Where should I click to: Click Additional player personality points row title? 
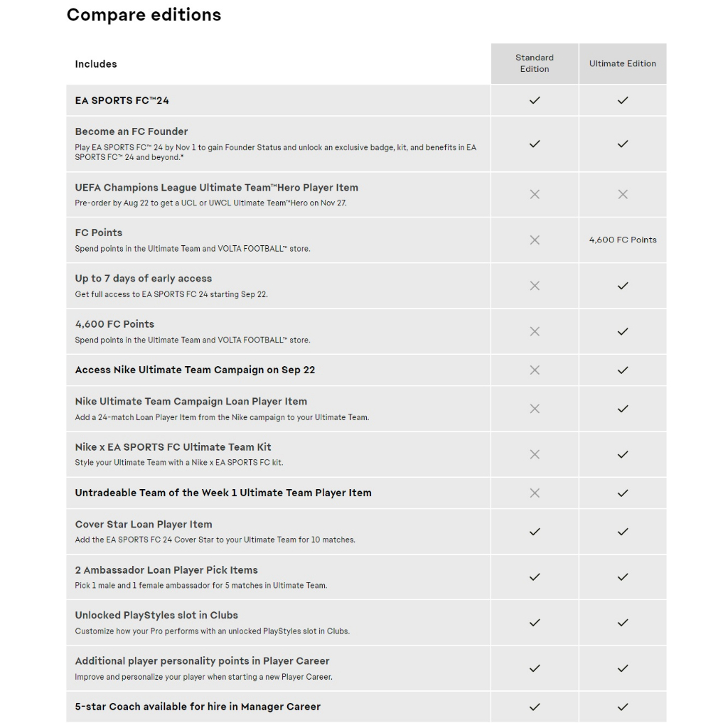pos(202,661)
